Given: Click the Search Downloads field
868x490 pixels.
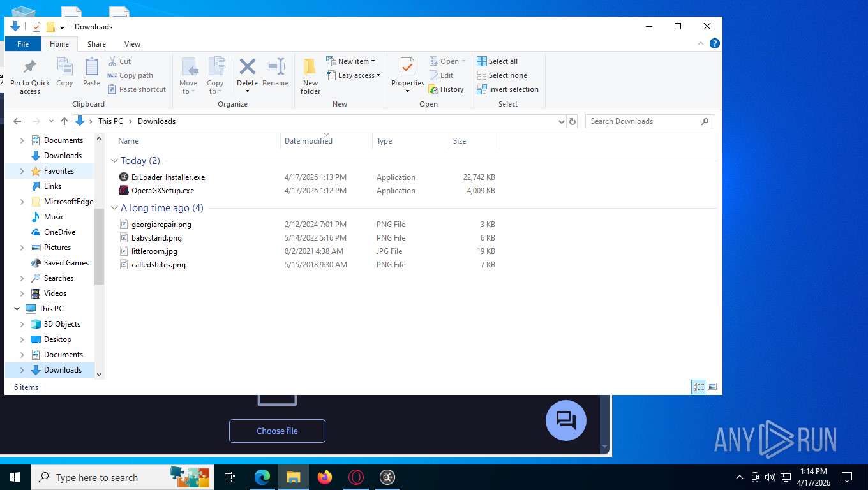Looking at the screenshot, I should (649, 121).
